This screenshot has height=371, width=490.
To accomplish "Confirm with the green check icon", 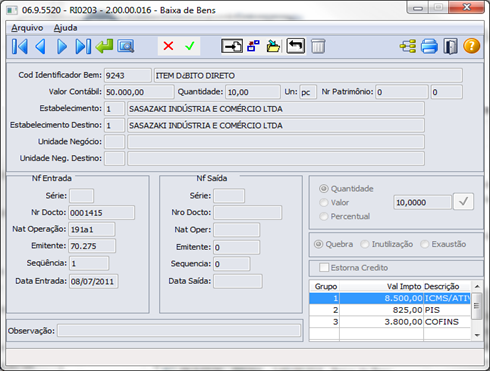I will point(190,46).
